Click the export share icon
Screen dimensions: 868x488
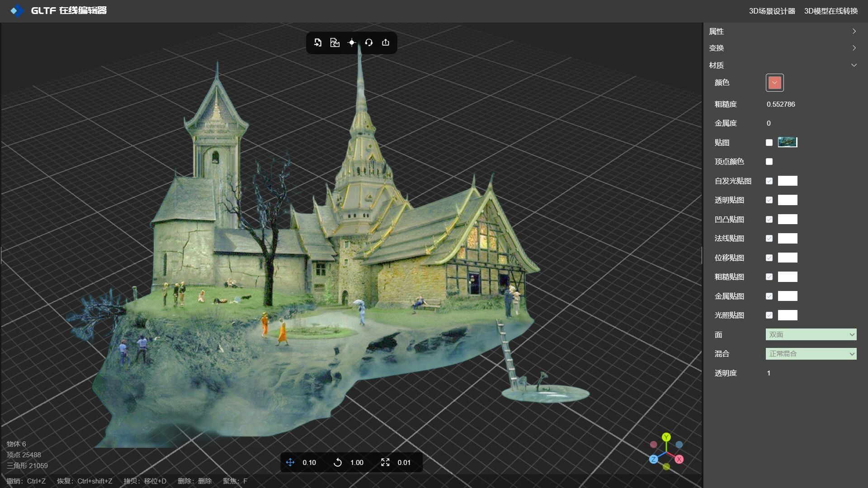[386, 42]
